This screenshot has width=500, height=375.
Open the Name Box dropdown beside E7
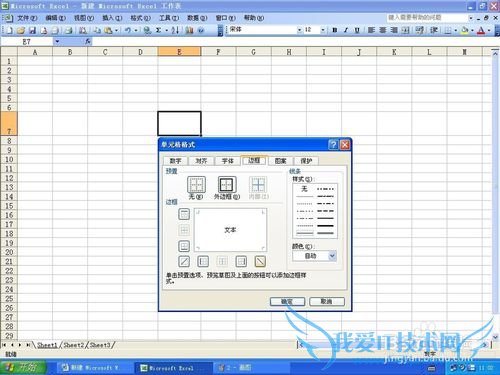[57, 42]
